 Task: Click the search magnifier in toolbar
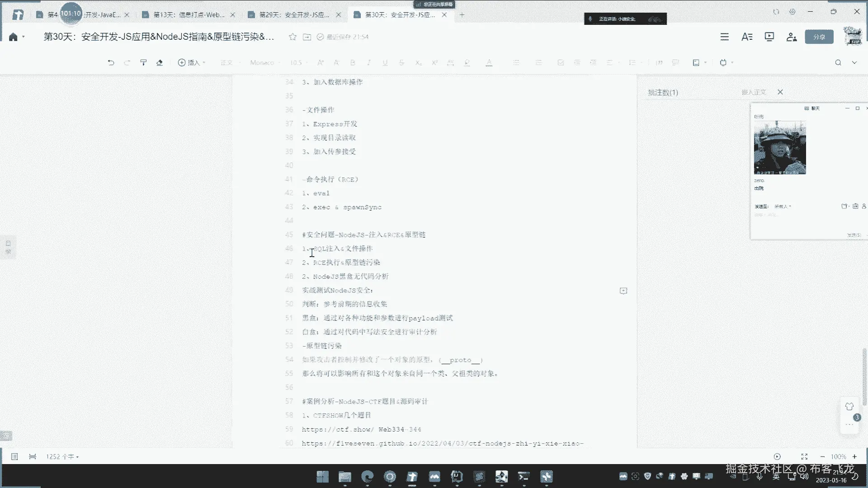point(838,63)
